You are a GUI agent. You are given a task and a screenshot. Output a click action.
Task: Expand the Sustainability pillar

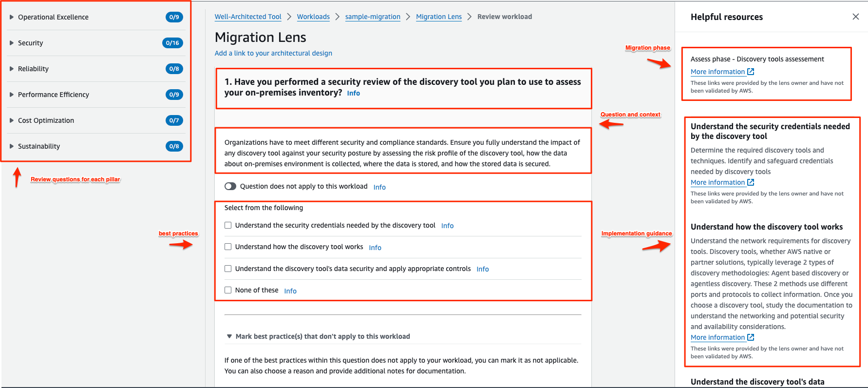coord(12,146)
